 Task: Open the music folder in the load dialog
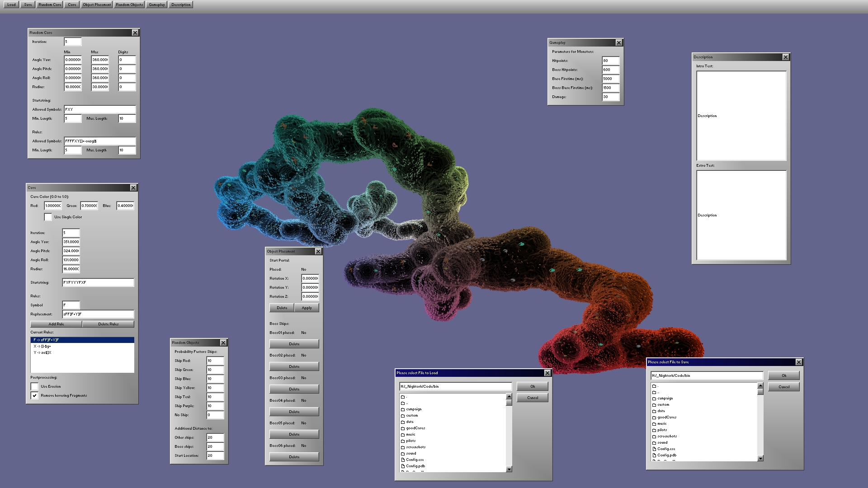pyautogui.click(x=410, y=434)
